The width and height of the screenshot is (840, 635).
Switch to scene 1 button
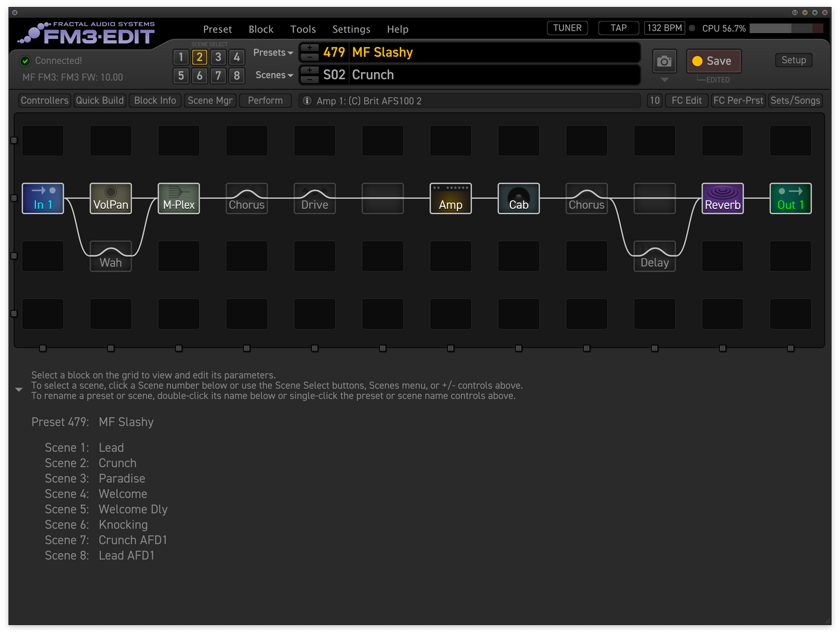pos(181,57)
